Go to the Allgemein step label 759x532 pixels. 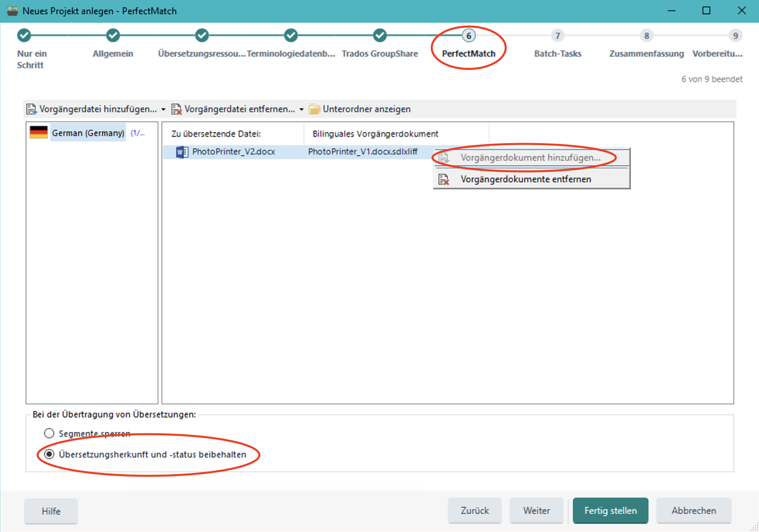click(113, 54)
